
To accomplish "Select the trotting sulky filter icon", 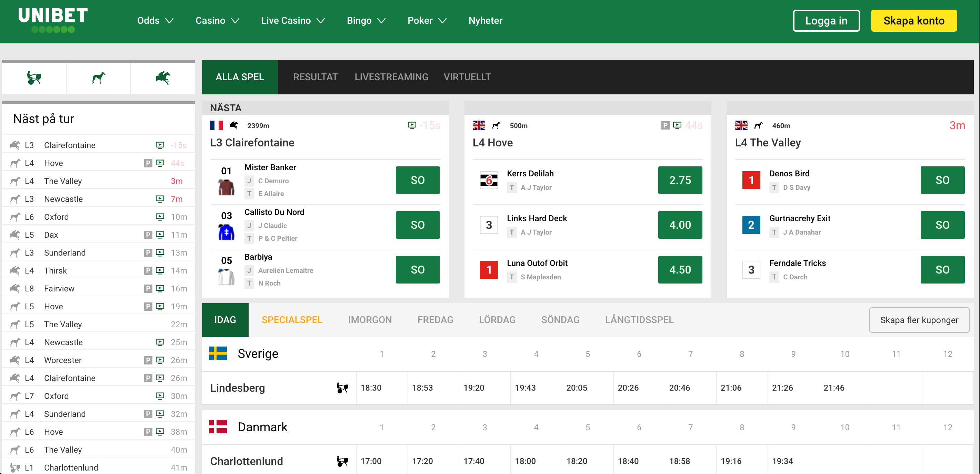I will coord(34,78).
